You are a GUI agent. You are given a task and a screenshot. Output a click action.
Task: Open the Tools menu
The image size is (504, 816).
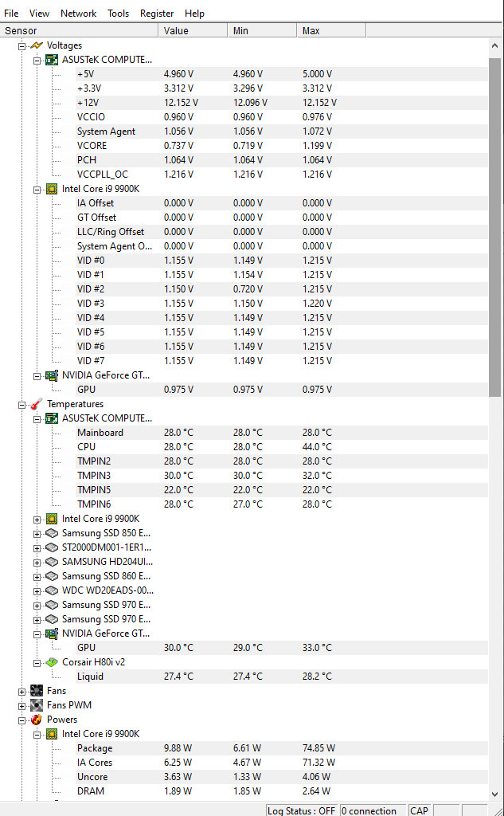coord(118,14)
